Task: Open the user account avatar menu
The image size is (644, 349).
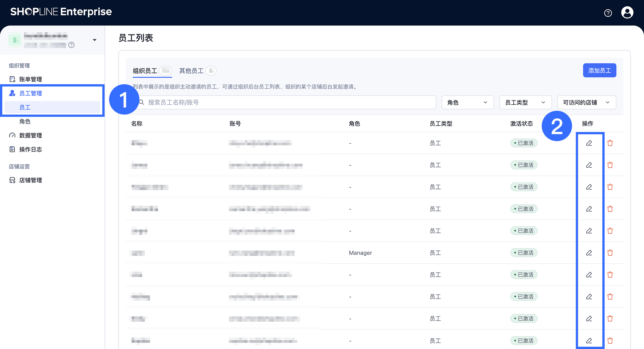Action: click(627, 13)
